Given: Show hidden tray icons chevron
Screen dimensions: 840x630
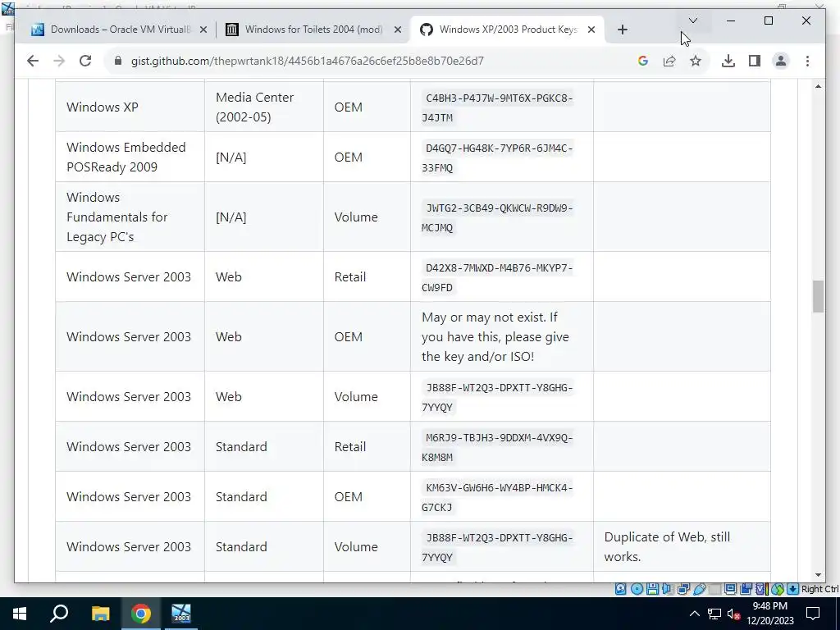Looking at the screenshot, I should click(694, 614).
